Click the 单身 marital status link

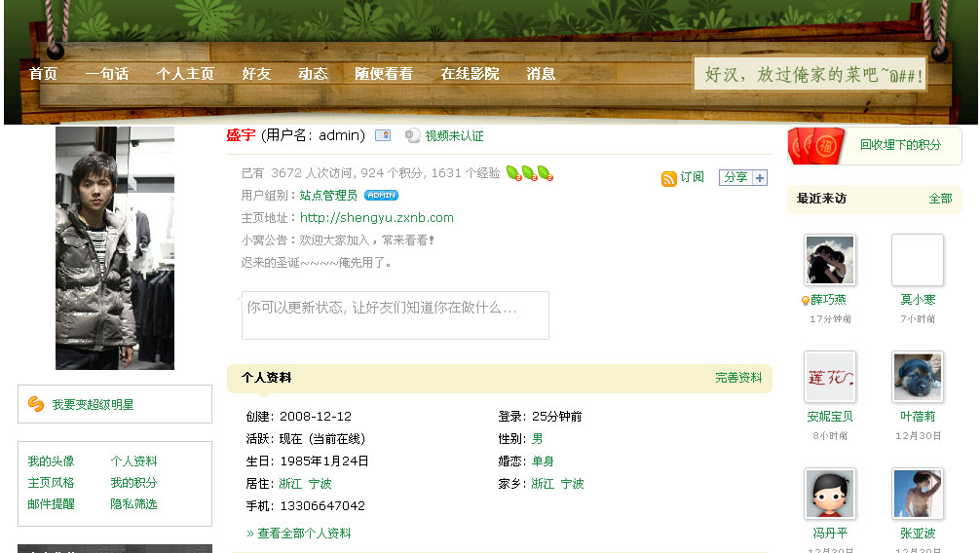pyautogui.click(x=543, y=461)
